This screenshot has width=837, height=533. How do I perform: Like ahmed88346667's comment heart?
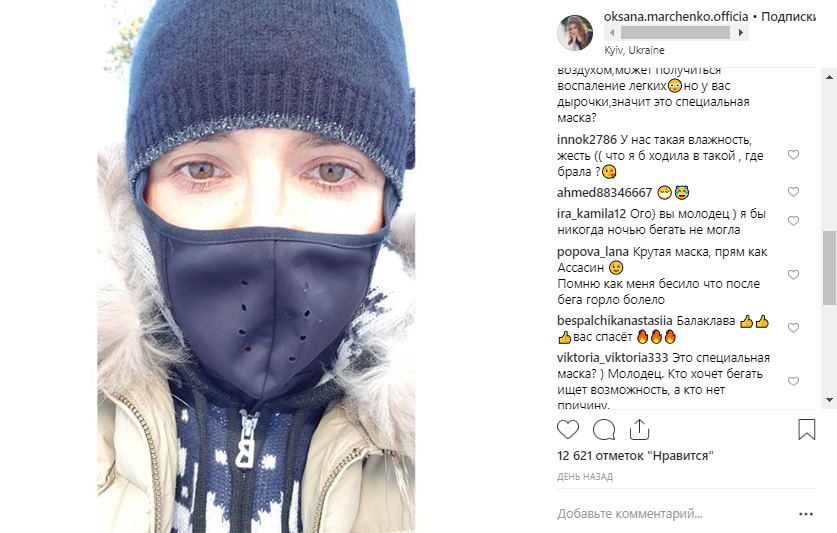(793, 192)
